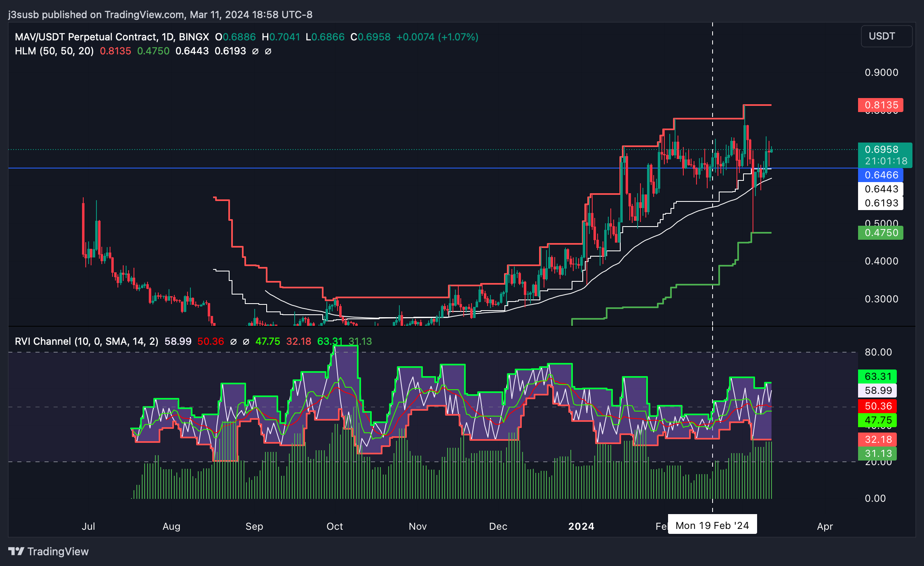The width and height of the screenshot is (924, 566).
Task: Click the 0.4000 price axis tick
Action: [x=882, y=261]
